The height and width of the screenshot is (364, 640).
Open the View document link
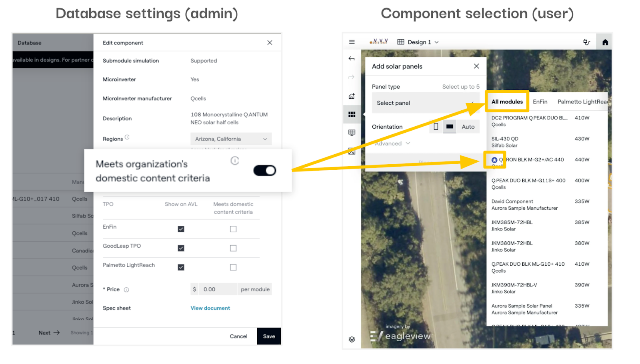(x=210, y=308)
